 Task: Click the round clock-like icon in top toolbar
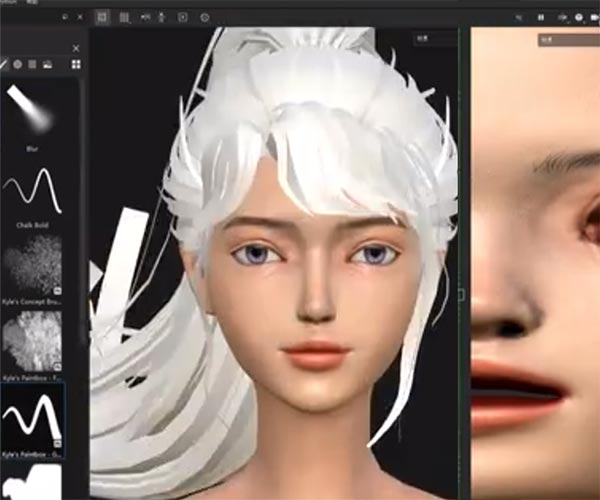205,17
